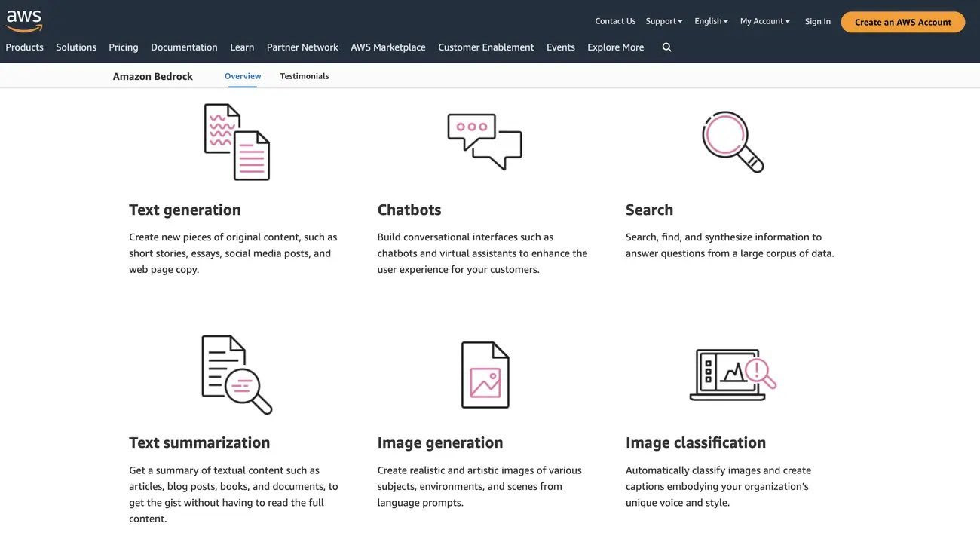Click the 'Automatically classify images' description
The width and height of the screenshot is (980, 545).
click(718, 486)
